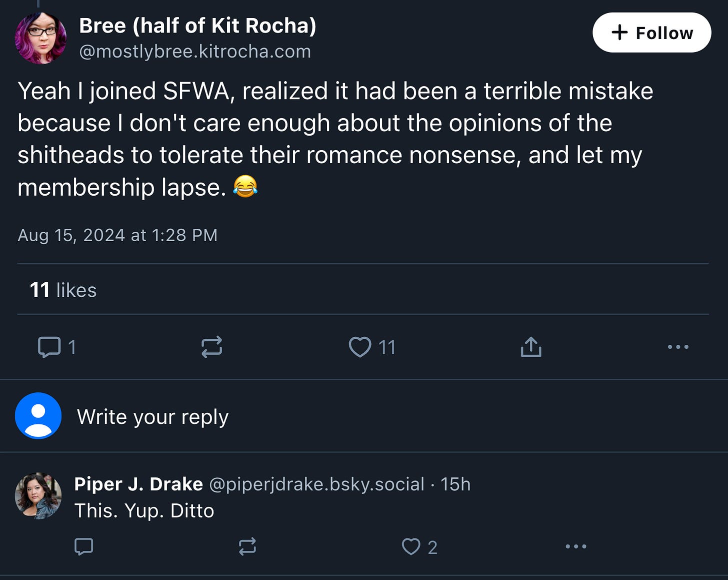Reply to Bree's main post
This screenshot has height=580, width=728.
pyautogui.click(x=49, y=347)
